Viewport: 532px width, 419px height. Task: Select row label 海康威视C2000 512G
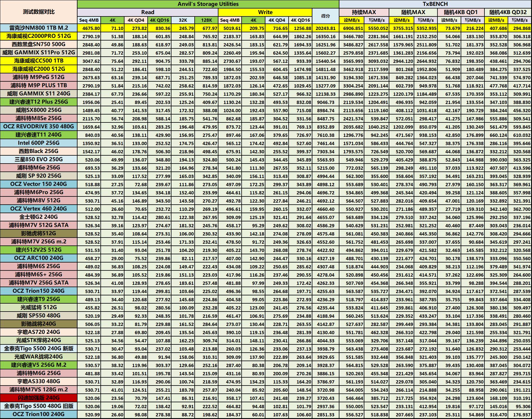38,69
